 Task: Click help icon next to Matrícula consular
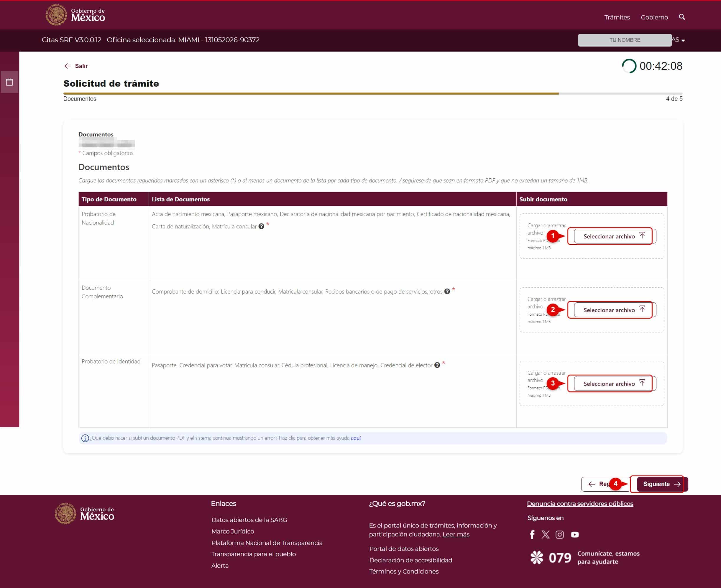pyautogui.click(x=261, y=226)
